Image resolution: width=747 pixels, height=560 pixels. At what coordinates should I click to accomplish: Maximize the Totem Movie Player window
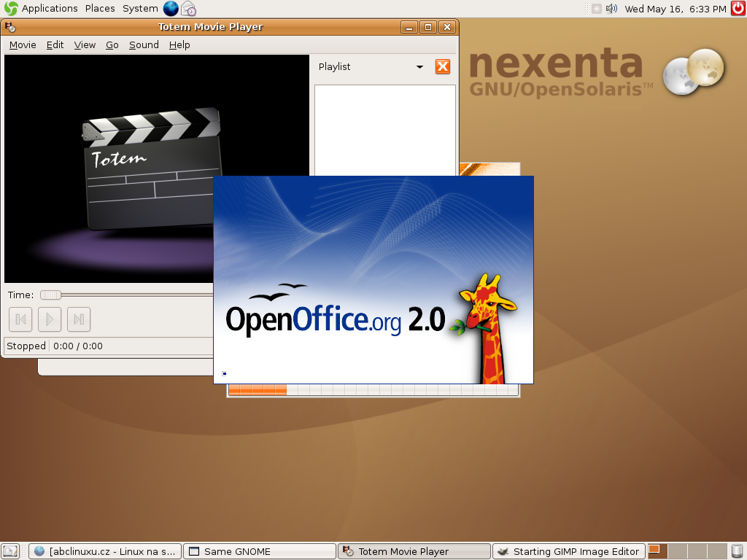[x=428, y=27]
